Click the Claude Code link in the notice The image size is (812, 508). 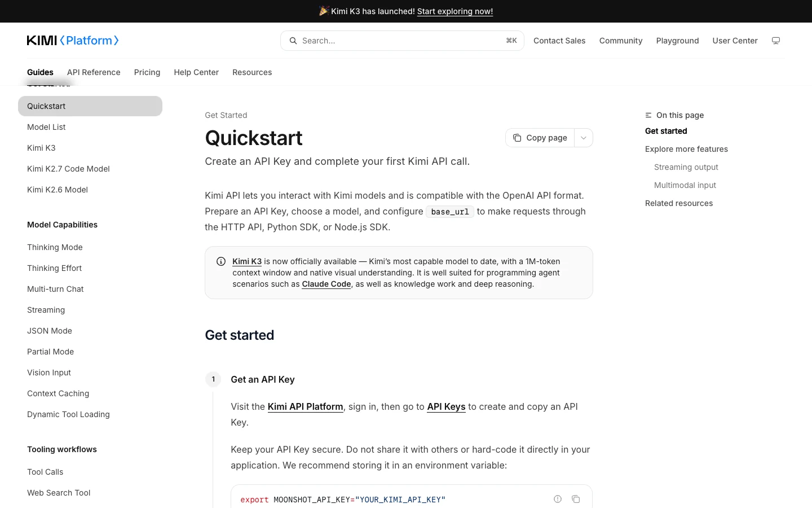[326, 284]
